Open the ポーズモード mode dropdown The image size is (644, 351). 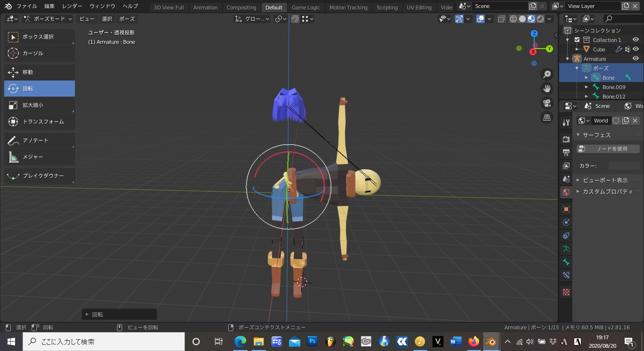tap(48, 19)
